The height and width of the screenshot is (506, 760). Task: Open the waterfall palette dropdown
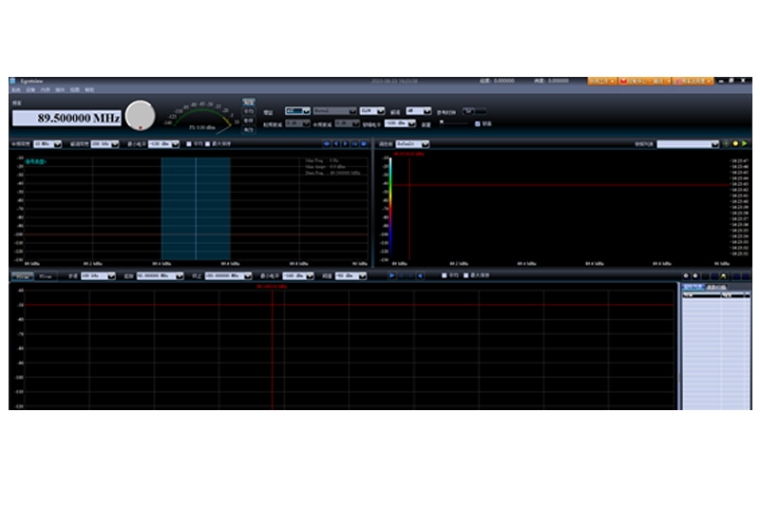point(413,144)
